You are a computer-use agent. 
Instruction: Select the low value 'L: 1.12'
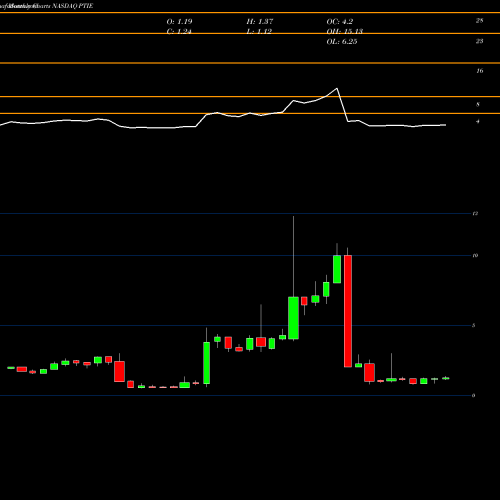259,31
